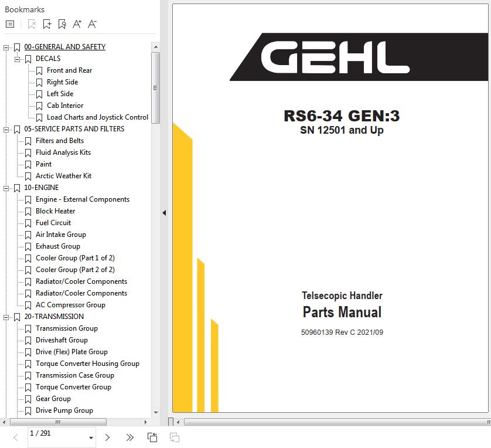Open the Filters and Belts bookmark
This screenshot has width=491, height=448.
coord(60,141)
